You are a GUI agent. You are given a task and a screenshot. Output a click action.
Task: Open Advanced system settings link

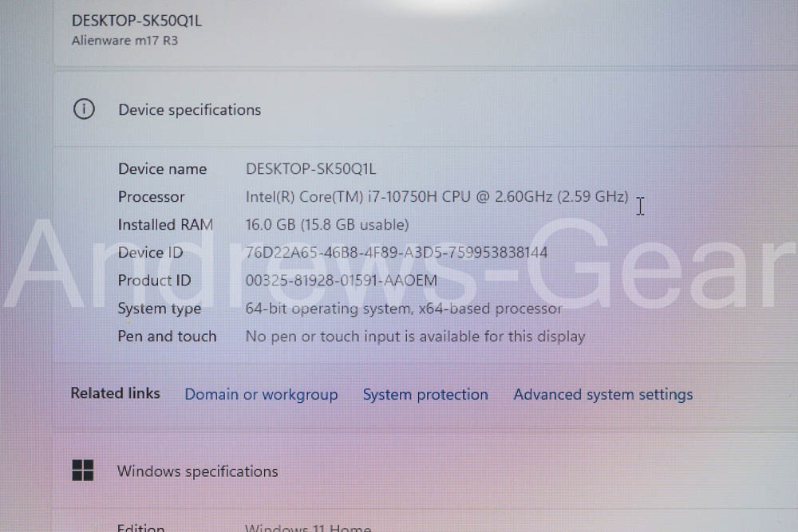603,395
